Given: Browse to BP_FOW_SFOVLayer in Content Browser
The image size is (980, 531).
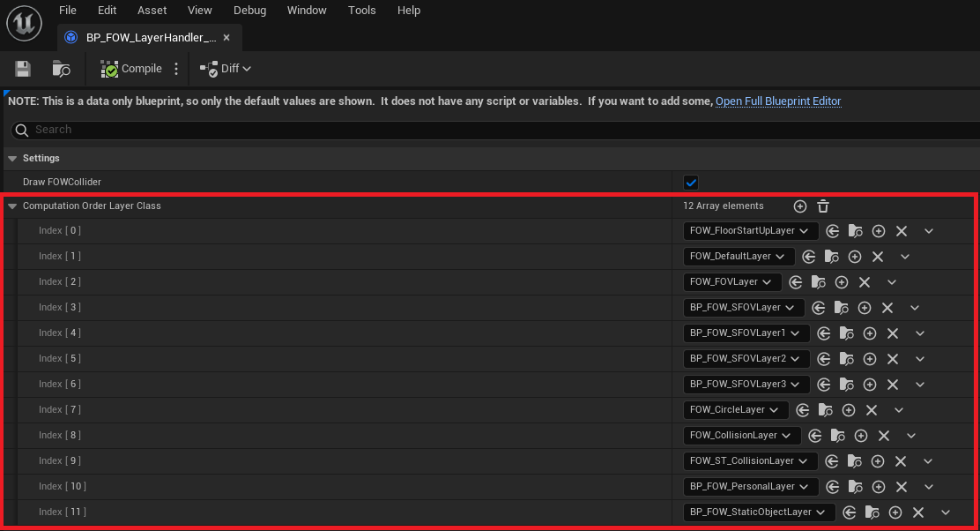Looking at the screenshot, I should pos(842,309).
